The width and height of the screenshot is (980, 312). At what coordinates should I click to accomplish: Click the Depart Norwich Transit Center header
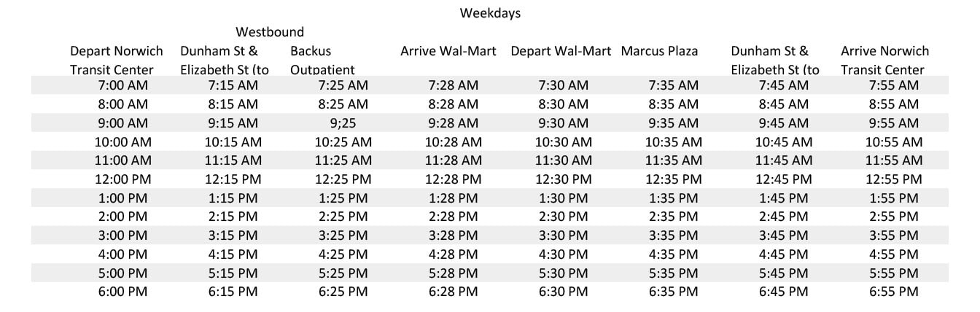pos(112,61)
